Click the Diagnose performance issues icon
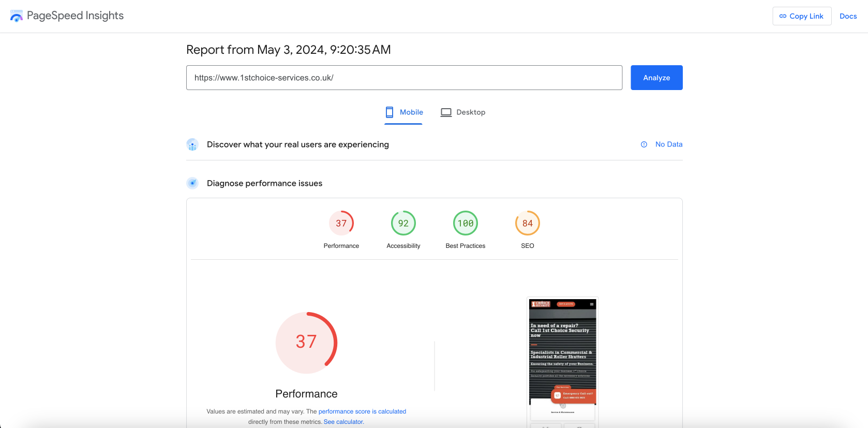 click(x=192, y=183)
